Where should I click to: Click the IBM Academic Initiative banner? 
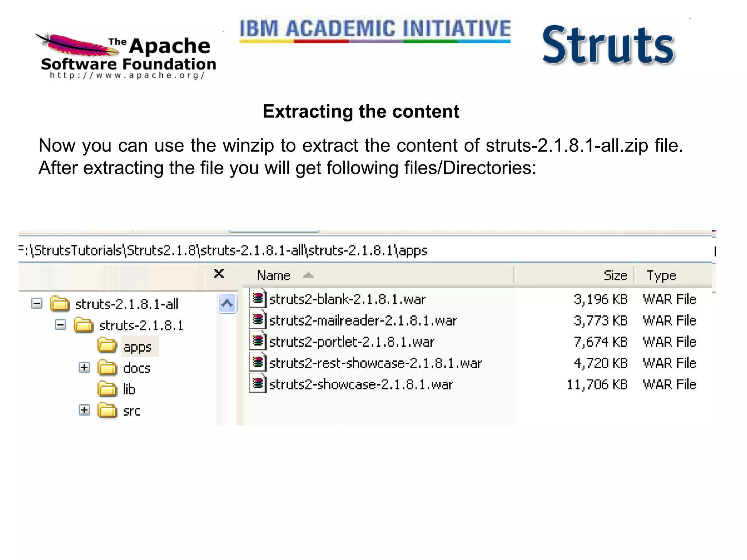(x=375, y=31)
